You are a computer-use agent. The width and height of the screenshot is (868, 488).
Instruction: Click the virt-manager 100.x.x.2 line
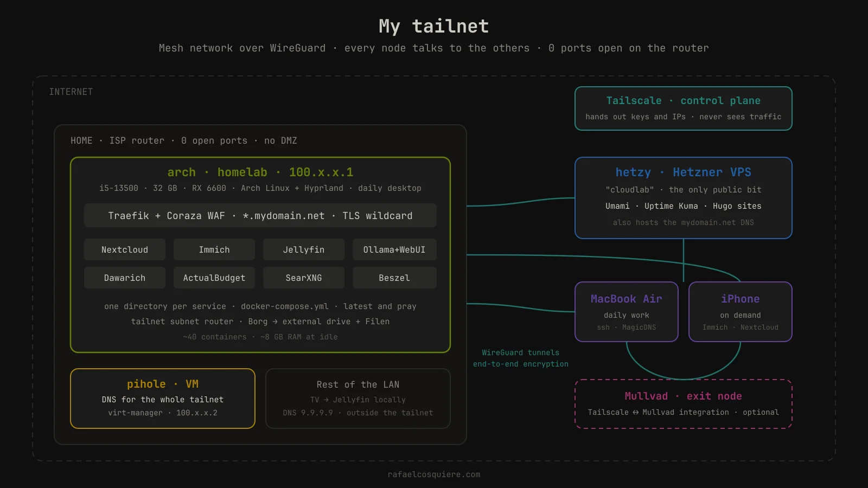pyautogui.click(x=163, y=413)
